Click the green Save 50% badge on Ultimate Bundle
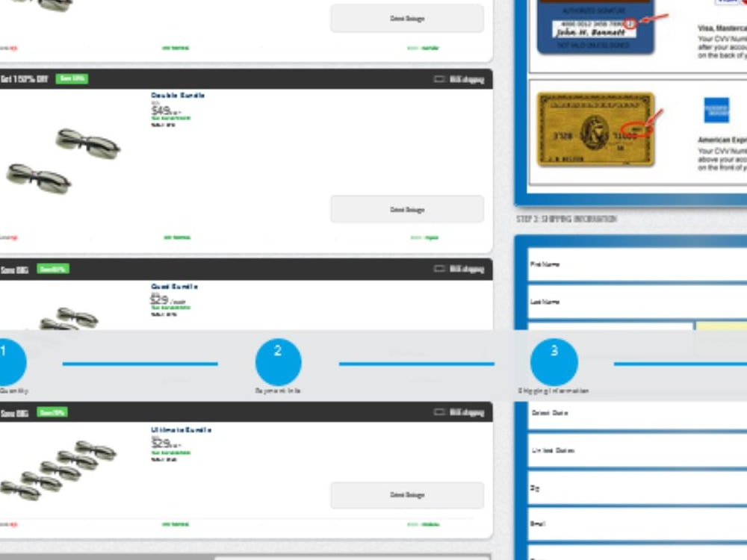Screen dimensions: 747x560 pos(51,411)
